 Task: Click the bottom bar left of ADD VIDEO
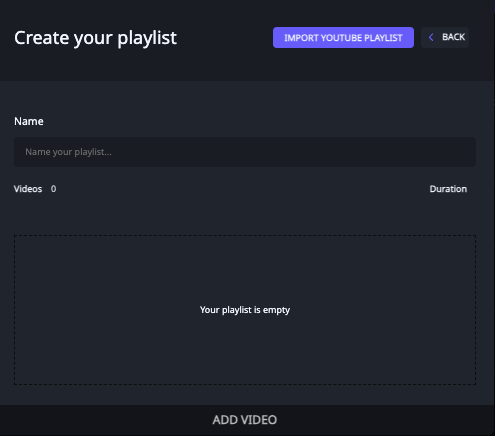pos(100,420)
